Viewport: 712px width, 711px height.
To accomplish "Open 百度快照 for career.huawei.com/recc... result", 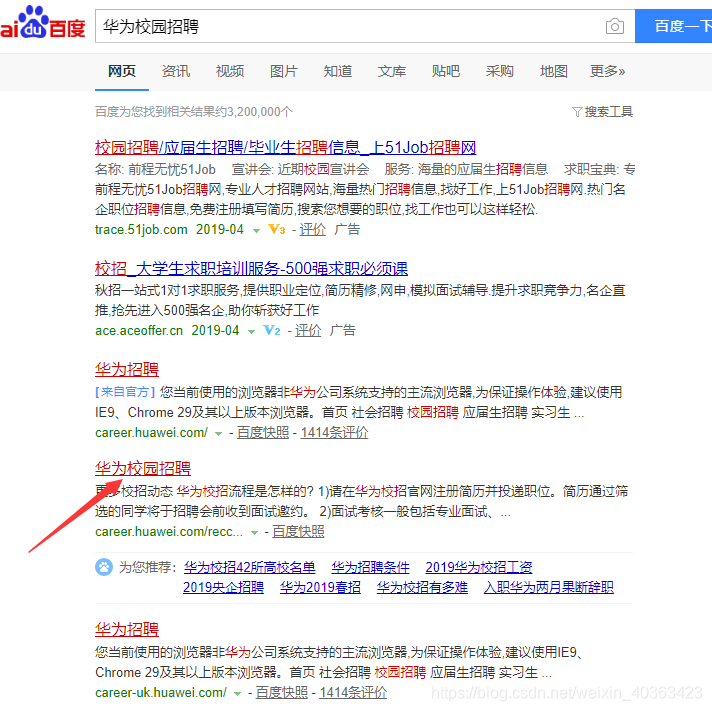I will tap(298, 532).
